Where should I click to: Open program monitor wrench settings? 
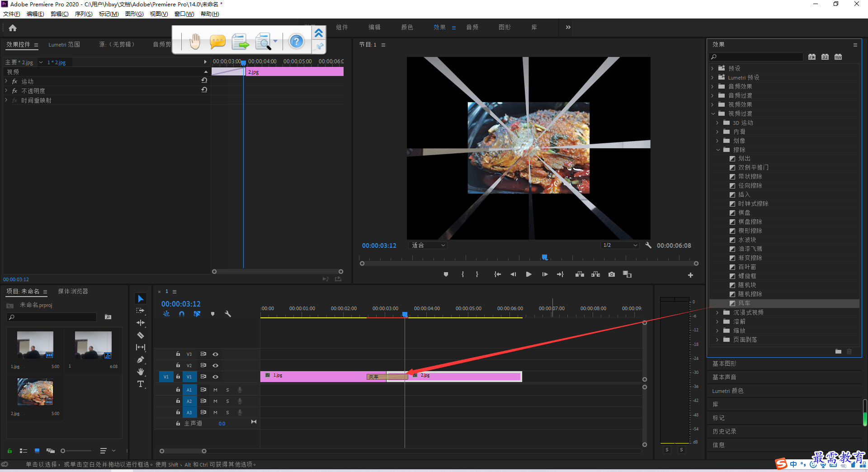(x=648, y=245)
